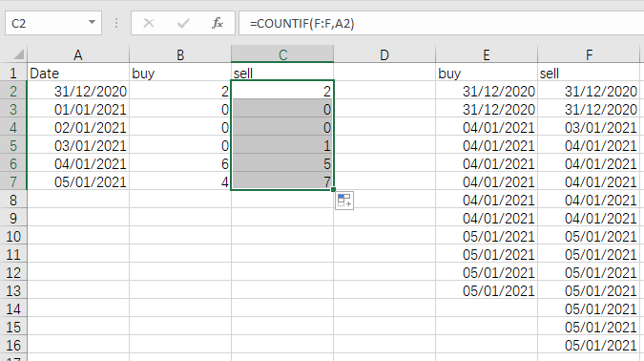
Task: Click the Date header cell A1
Action: click(78, 74)
